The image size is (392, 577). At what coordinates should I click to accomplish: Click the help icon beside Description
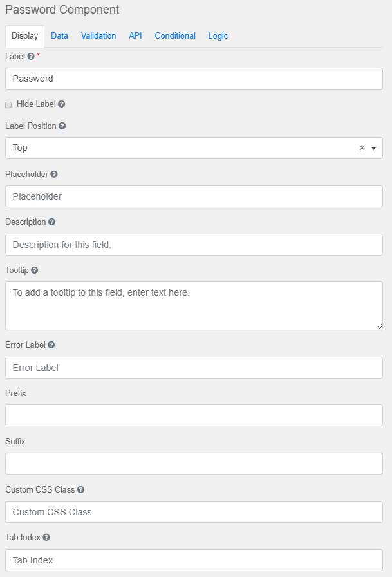coord(53,222)
